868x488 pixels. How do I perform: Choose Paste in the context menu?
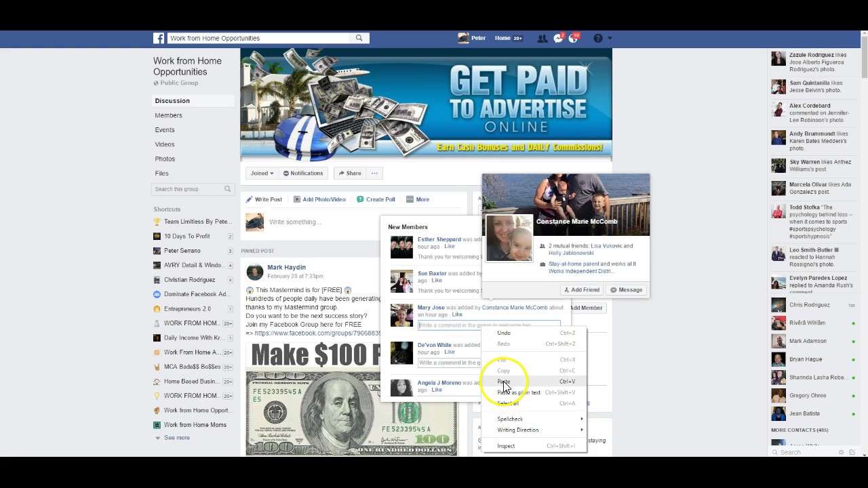pos(534,382)
